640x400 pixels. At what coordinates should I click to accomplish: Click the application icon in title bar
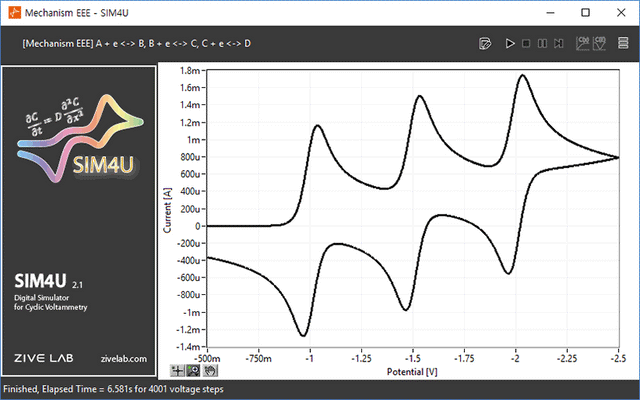click(x=13, y=12)
